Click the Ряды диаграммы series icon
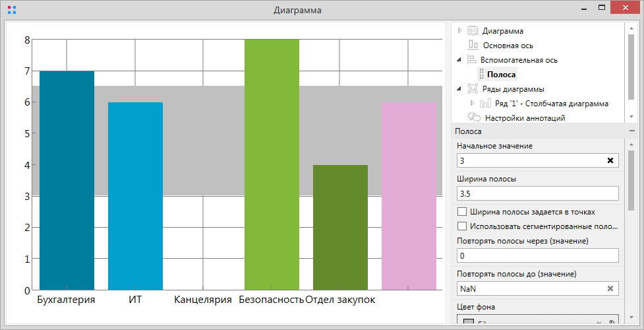 [471, 89]
